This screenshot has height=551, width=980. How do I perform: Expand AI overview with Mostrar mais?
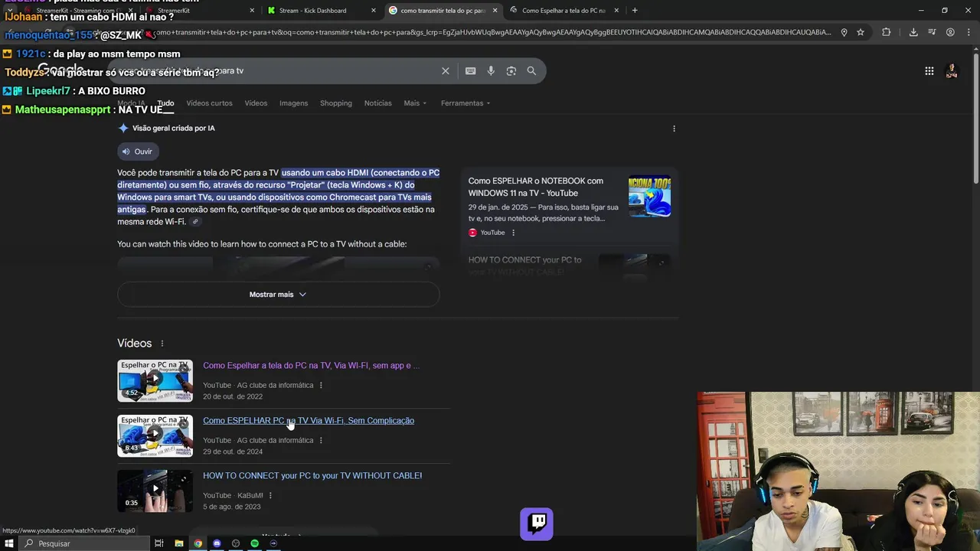click(x=278, y=295)
